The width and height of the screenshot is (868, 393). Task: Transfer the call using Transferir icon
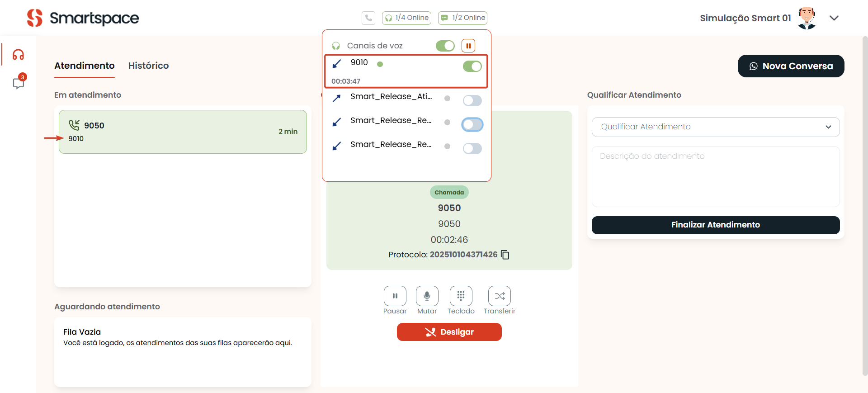499,296
